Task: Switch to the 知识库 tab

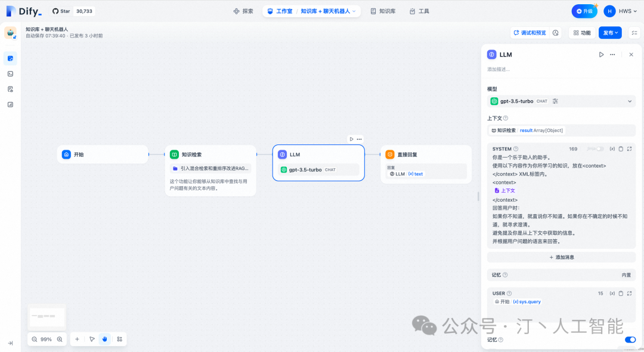Action: [383, 11]
